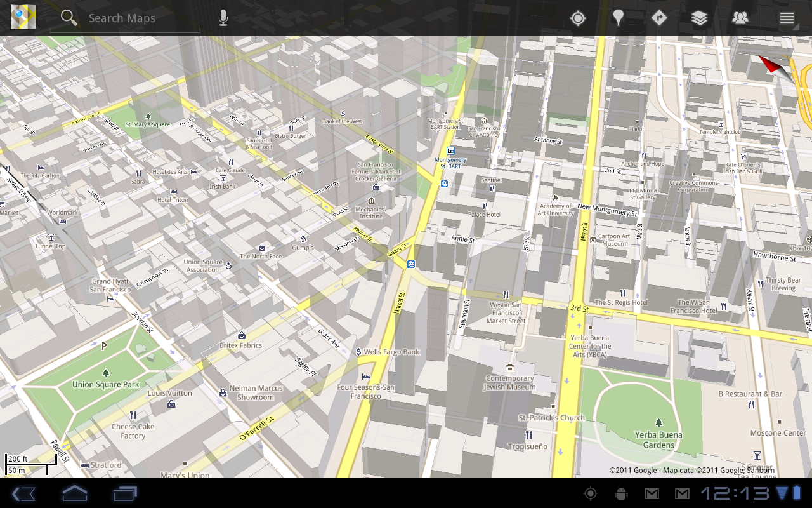Viewport: 812px width, 508px height.
Task: Tap Tropisueño restaurant label
Action: point(527,446)
